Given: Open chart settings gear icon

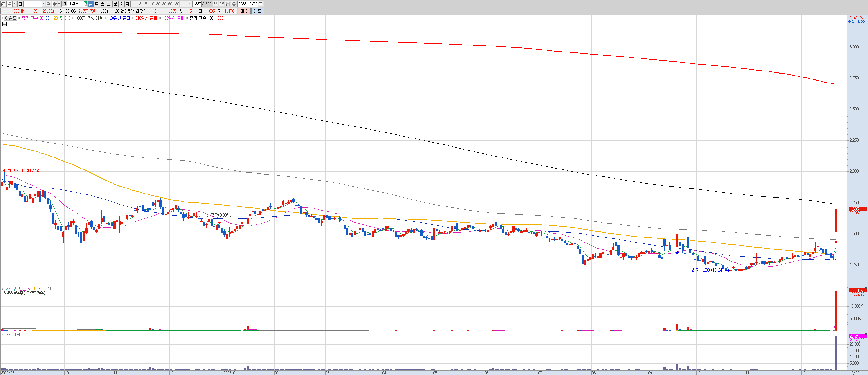Looking at the screenshot, I should click(x=234, y=4).
